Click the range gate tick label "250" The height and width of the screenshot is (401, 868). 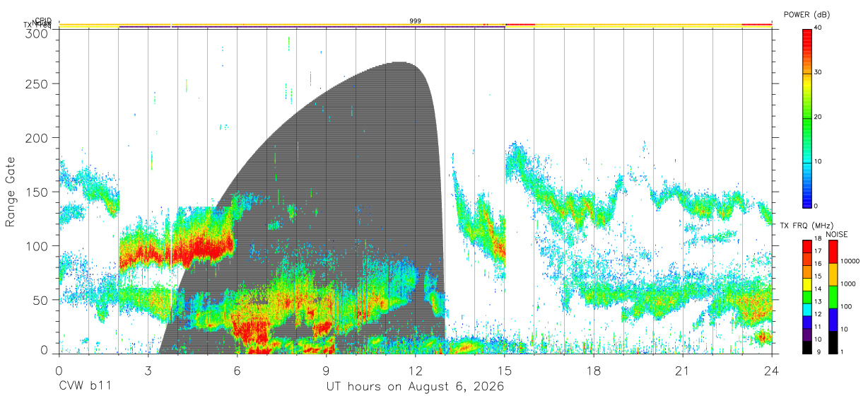(x=37, y=83)
